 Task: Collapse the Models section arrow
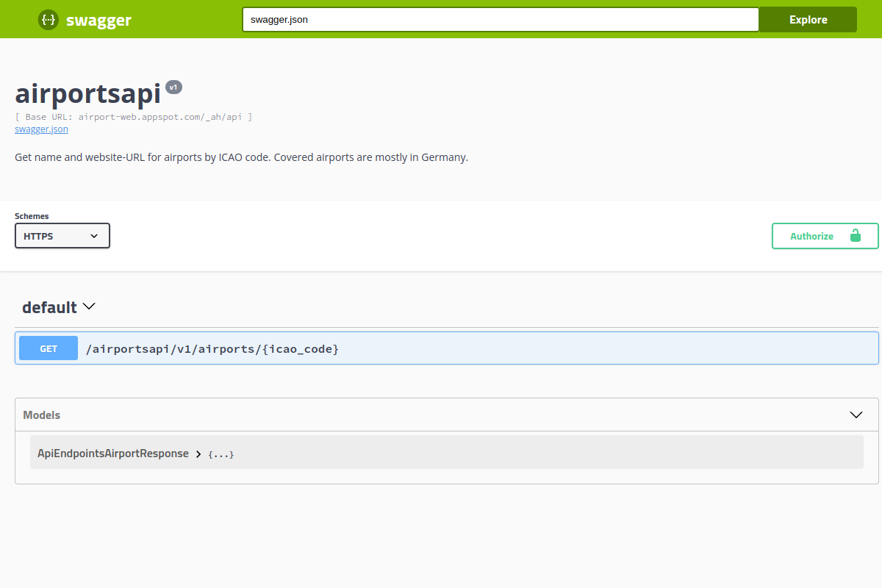856,415
